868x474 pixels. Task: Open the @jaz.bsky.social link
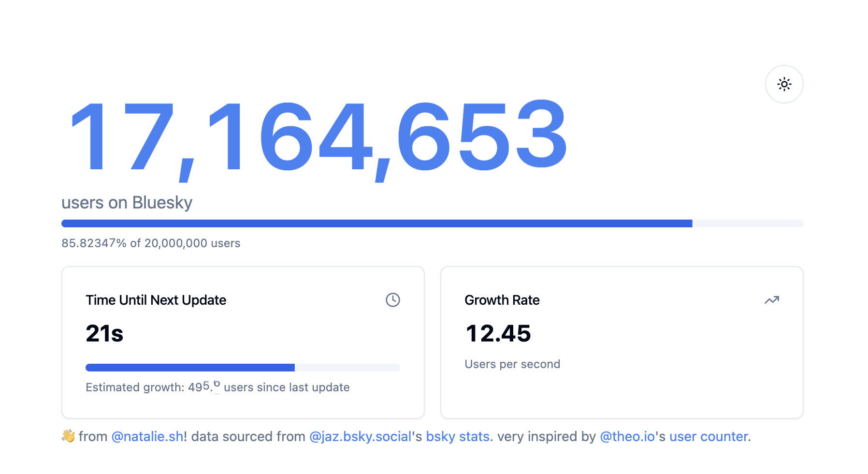pos(360,436)
